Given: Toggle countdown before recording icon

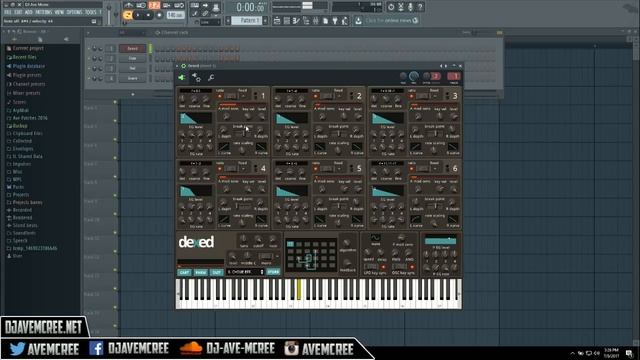Looking at the screenshot, I should 154,6.
